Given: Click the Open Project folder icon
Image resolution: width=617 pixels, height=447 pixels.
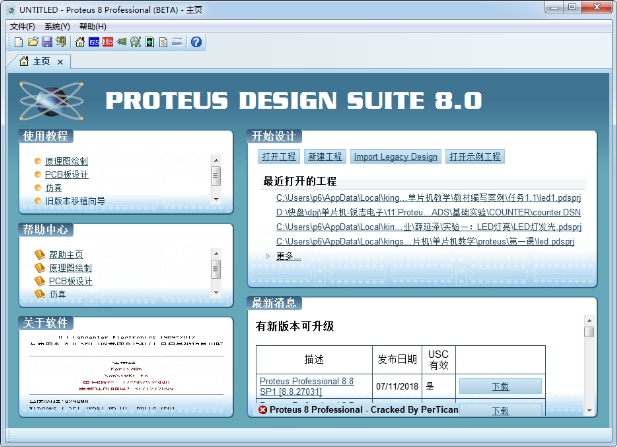Looking at the screenshot, I should pyautogui.click(x=33, y=42).
